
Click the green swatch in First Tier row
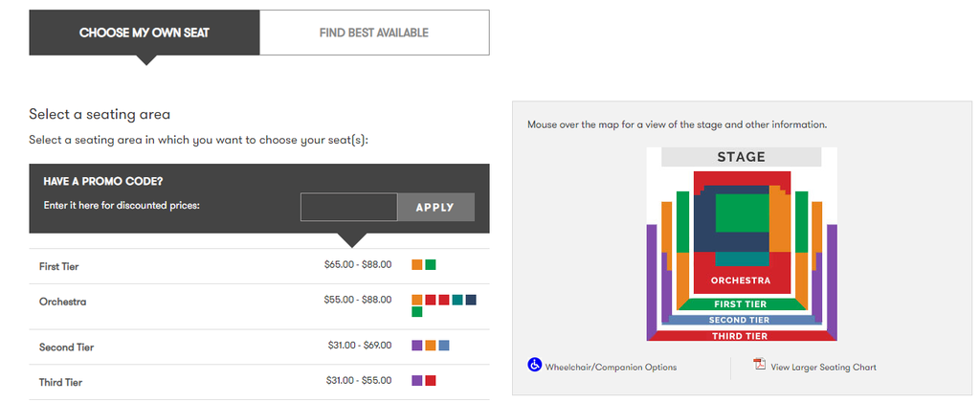tap(431, 265)
